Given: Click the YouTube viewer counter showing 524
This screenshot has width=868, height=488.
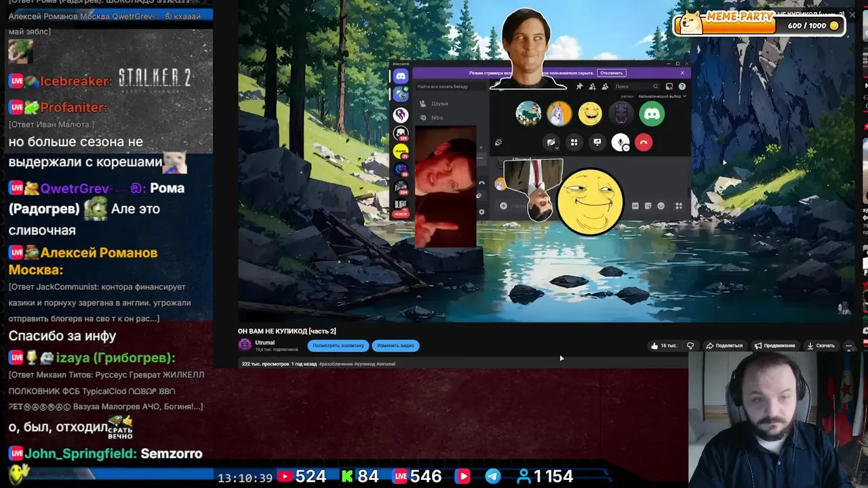Looking at the screenshot, I should coord(302,476).
